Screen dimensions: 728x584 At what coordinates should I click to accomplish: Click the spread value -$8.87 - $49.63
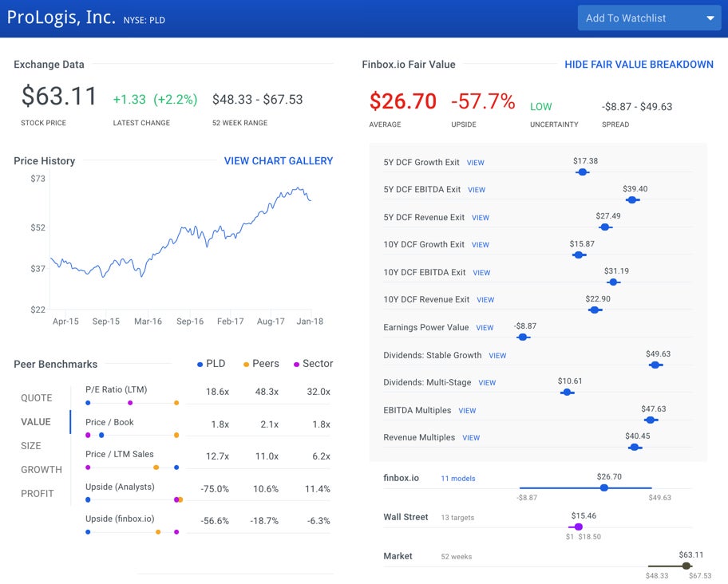pos(637,107)
